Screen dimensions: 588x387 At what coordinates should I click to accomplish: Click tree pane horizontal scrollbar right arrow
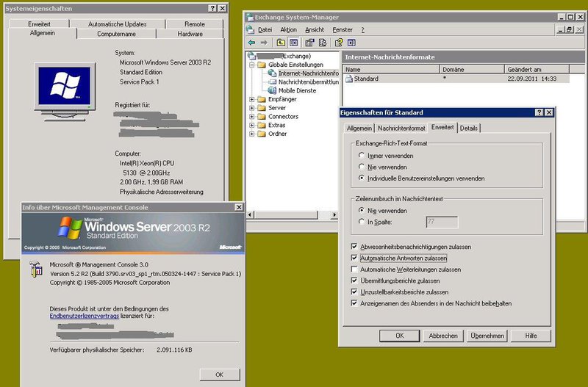[x=334, y=214]
